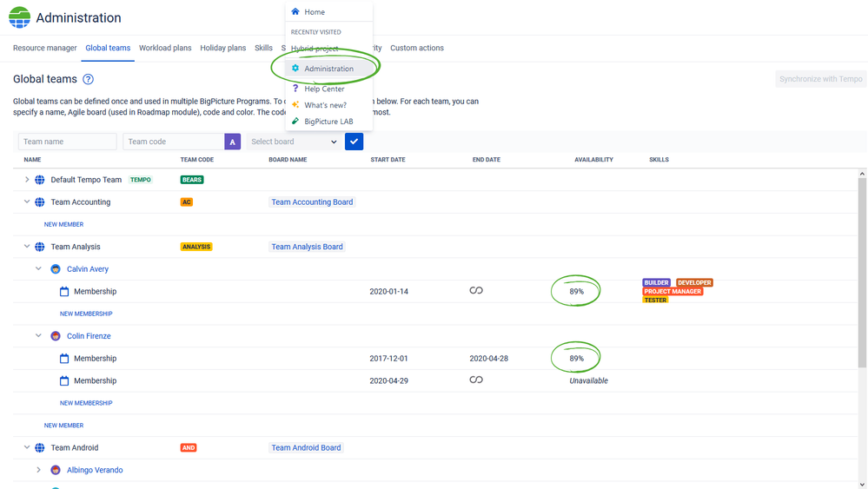The height and width of the screenshot is (489, 868).
Task: Expand the Default Tempo Team row
Action: 27,180
